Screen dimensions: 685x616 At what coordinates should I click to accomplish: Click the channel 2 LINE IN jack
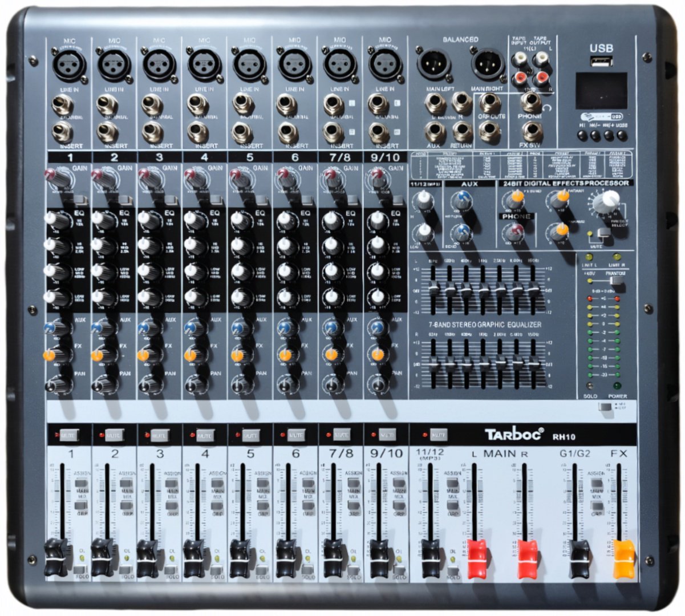(106, 106)
